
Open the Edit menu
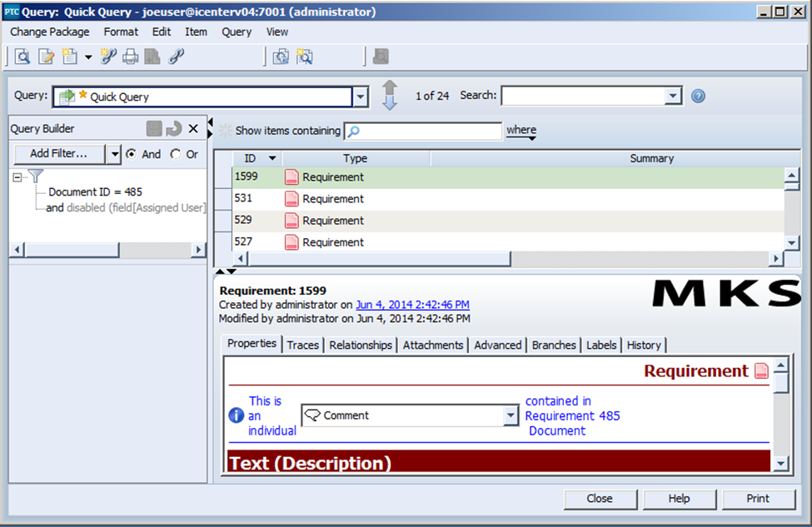pos(162,32)
